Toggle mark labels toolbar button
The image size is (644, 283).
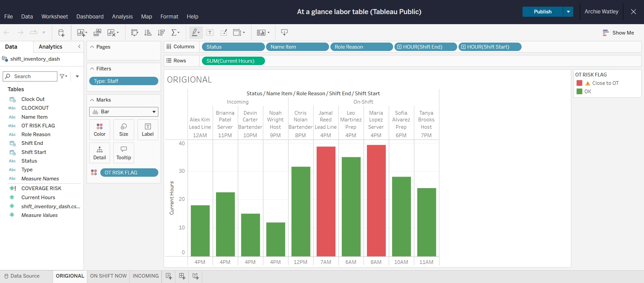(x=210, y=33)
